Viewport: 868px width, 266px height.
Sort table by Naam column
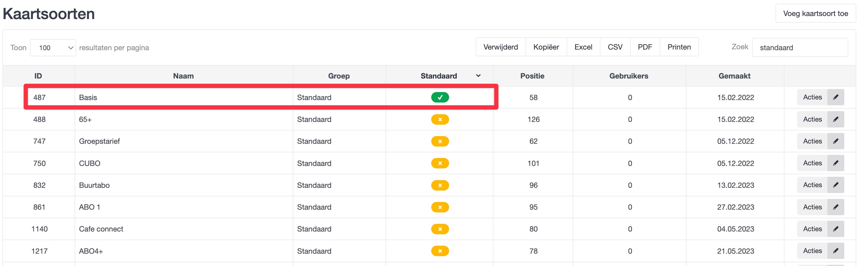(183, 76)
